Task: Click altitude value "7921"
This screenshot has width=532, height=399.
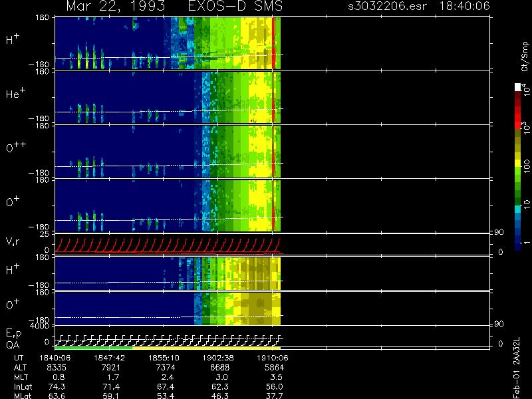Action: pyautogui.click(x=110, y=368)
